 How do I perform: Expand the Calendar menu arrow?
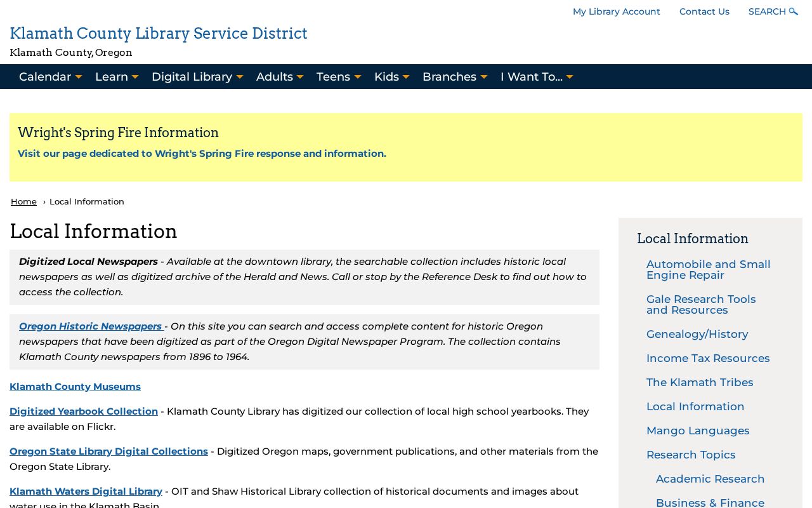tap(79, 77)
